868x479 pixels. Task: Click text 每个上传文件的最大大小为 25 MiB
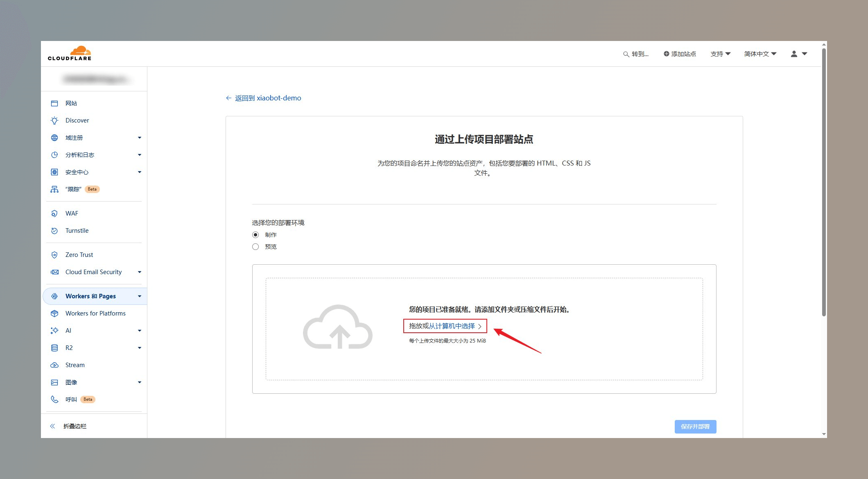click(447, 341)
